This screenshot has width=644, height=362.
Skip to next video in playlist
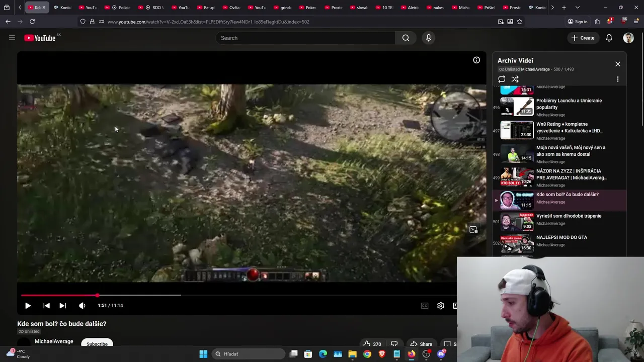(x=62, y=305)
